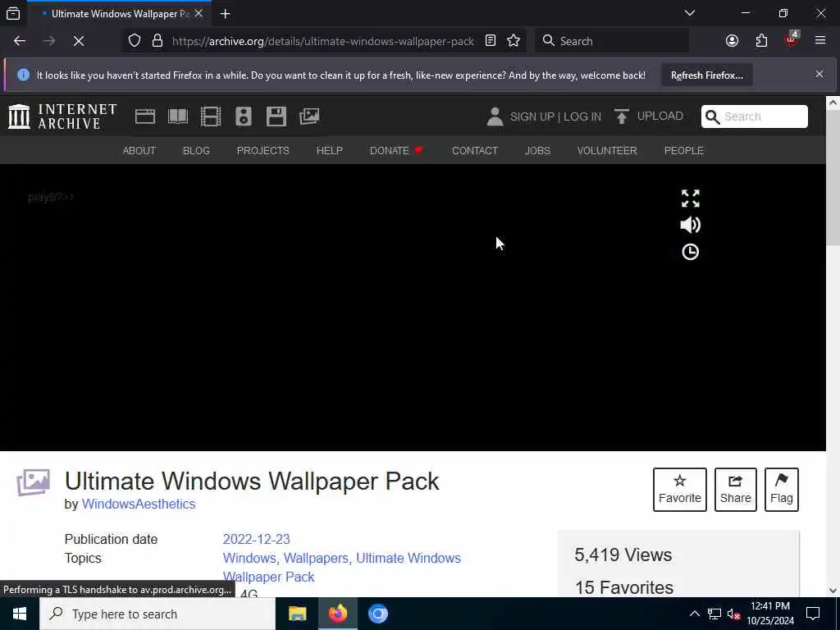
Task: Open the Firefox hamburger menu
Action: point(819,41)
